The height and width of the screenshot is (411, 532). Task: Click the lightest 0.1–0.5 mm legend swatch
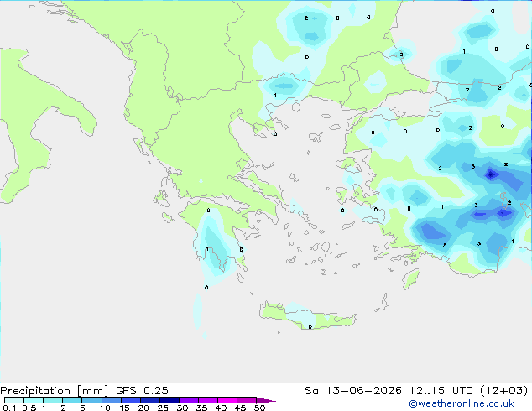[14, 400]
